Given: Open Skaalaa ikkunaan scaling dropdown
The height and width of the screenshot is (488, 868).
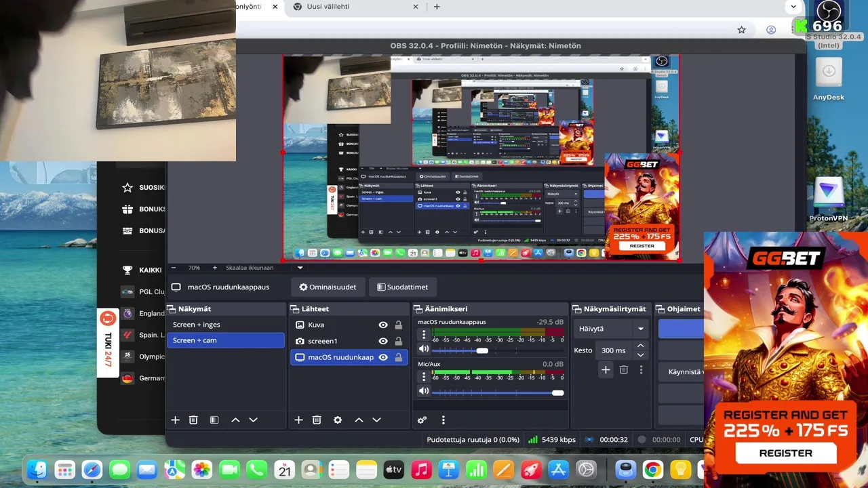Looking at the screenshot, I should tap(300, 268).
